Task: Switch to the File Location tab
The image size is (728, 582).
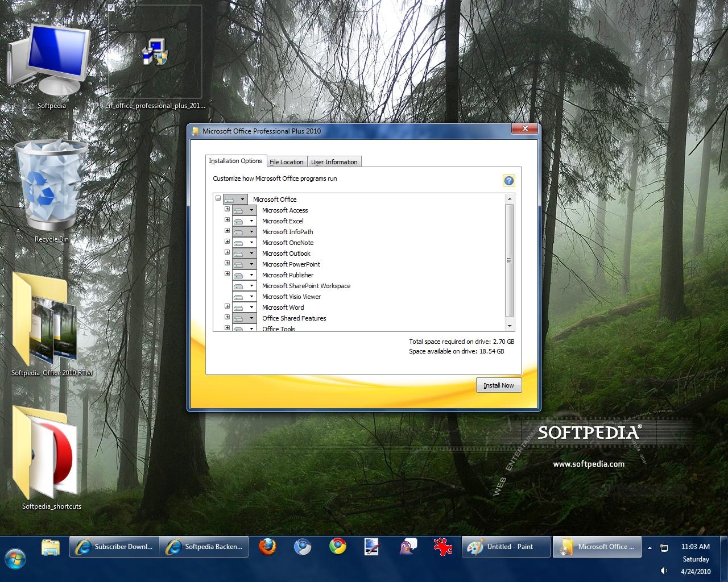Action: [x=287, y=162]
